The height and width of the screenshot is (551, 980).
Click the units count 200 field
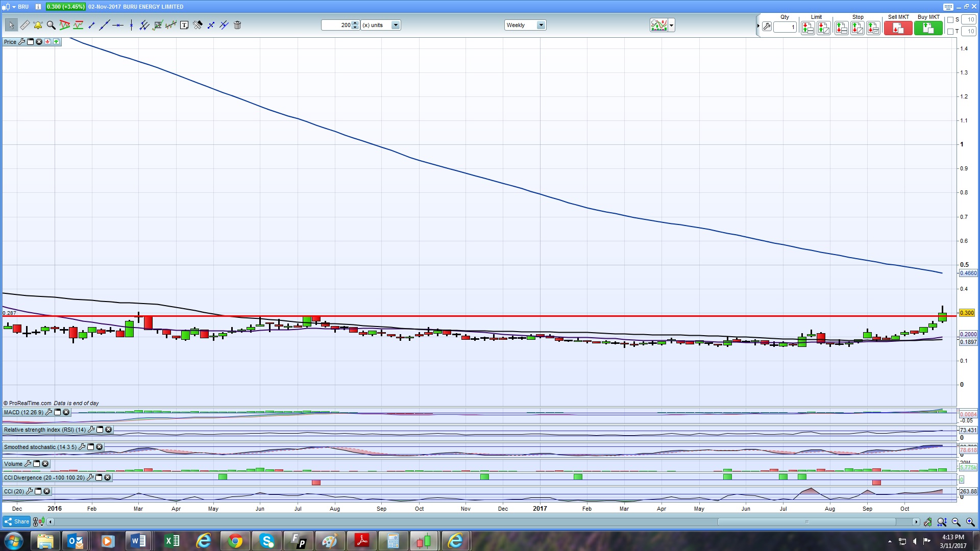point(336,25)
